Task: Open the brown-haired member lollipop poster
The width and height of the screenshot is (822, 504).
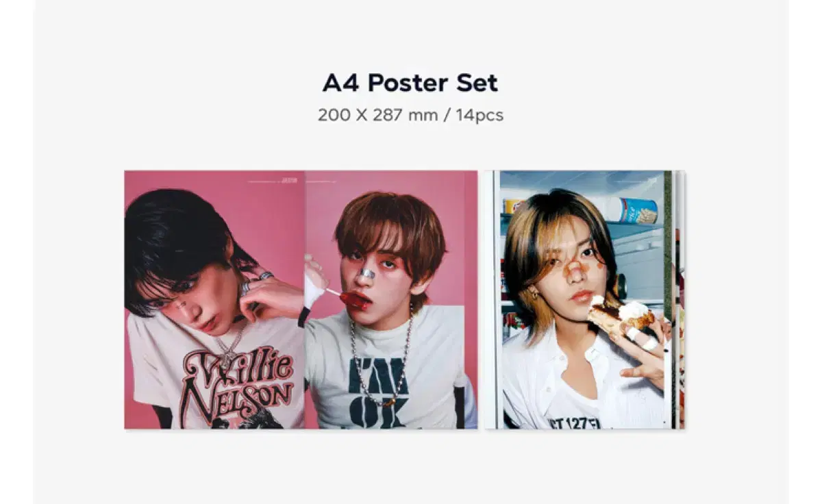Action: pyautogui.click(x=391, y=300)
